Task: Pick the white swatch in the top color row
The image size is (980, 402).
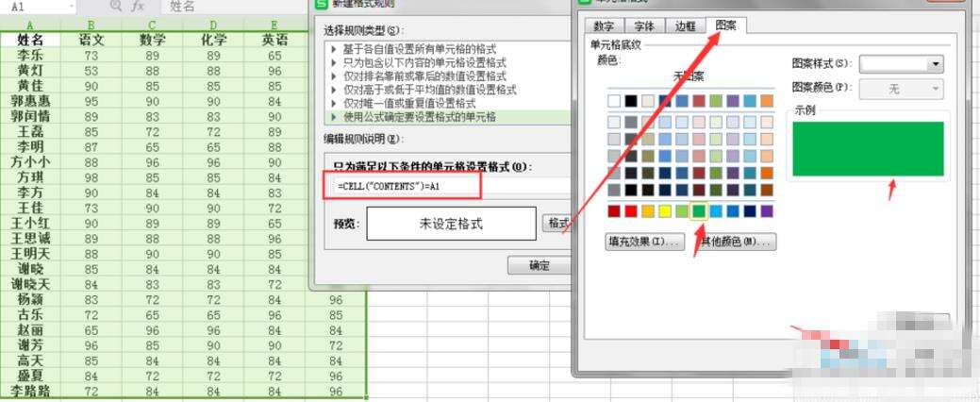Action: point(614,101)
